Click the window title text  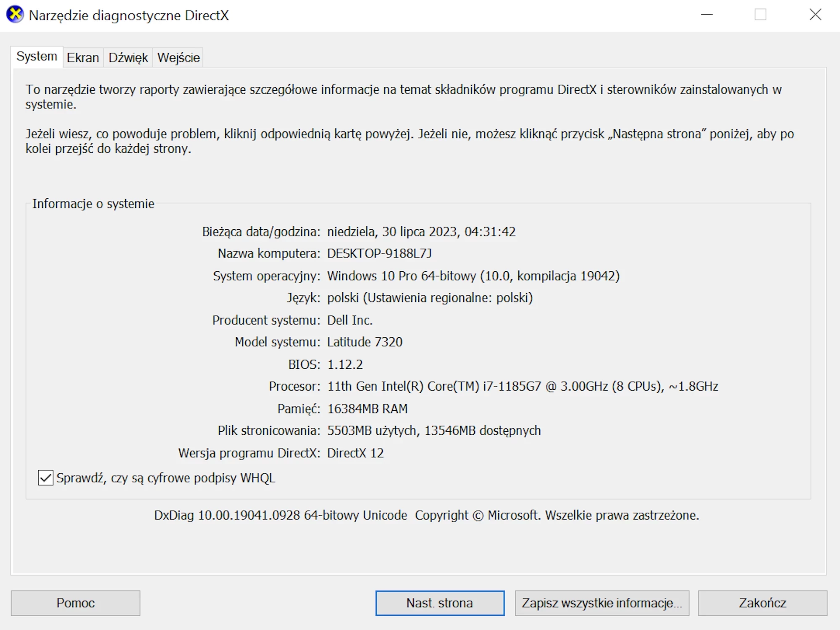129,16
